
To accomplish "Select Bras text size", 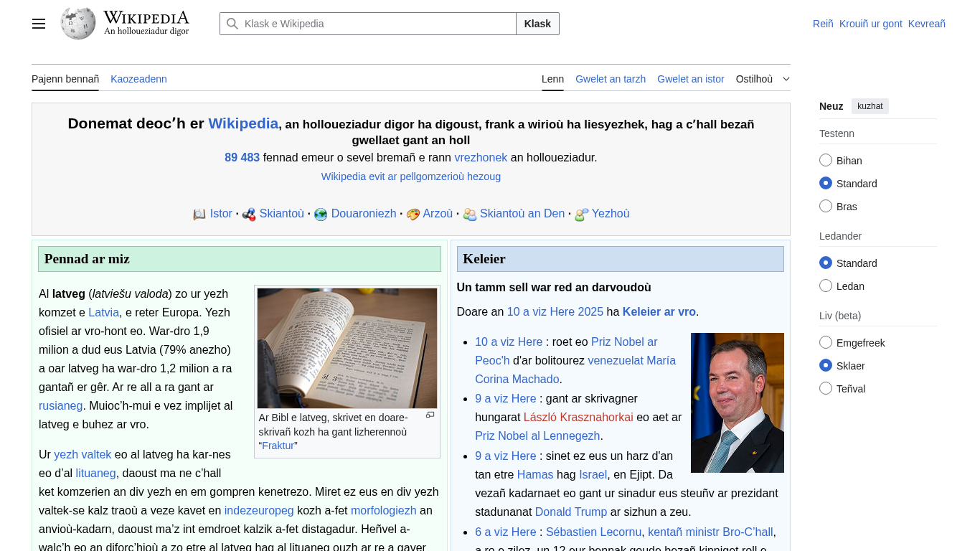I will click(826, 206).
